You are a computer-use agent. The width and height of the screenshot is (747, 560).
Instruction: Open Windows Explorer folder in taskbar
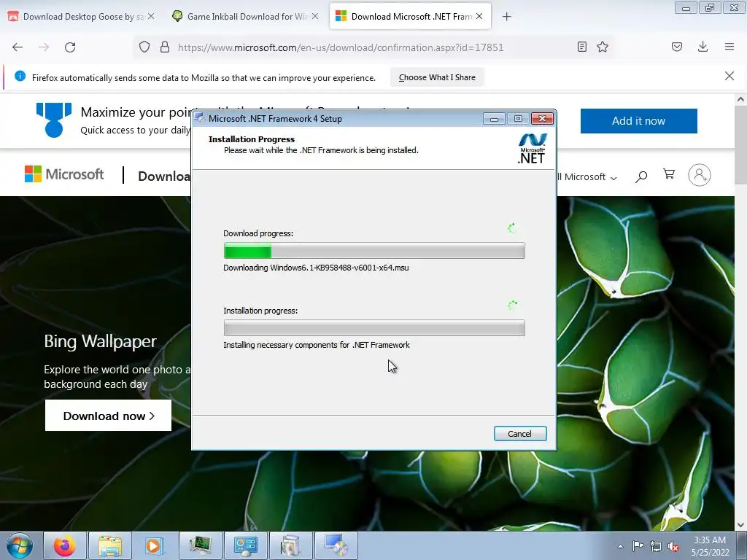tap(110, 545)
